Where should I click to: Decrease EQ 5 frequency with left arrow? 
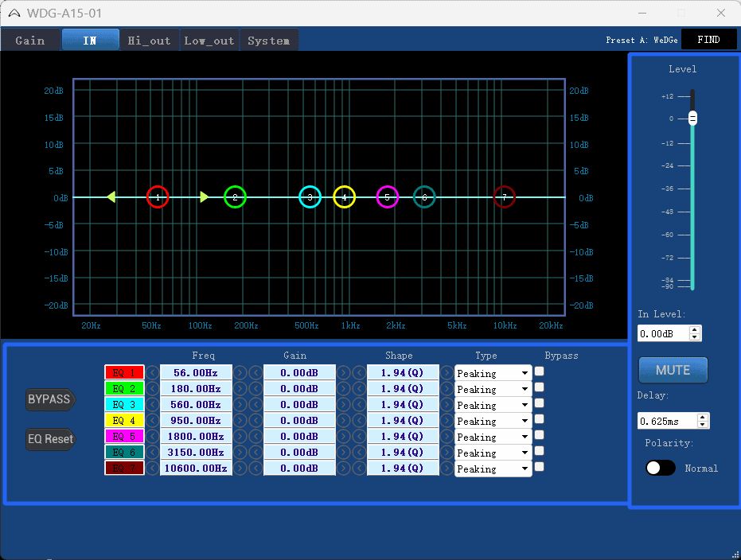tap(152, 437)
